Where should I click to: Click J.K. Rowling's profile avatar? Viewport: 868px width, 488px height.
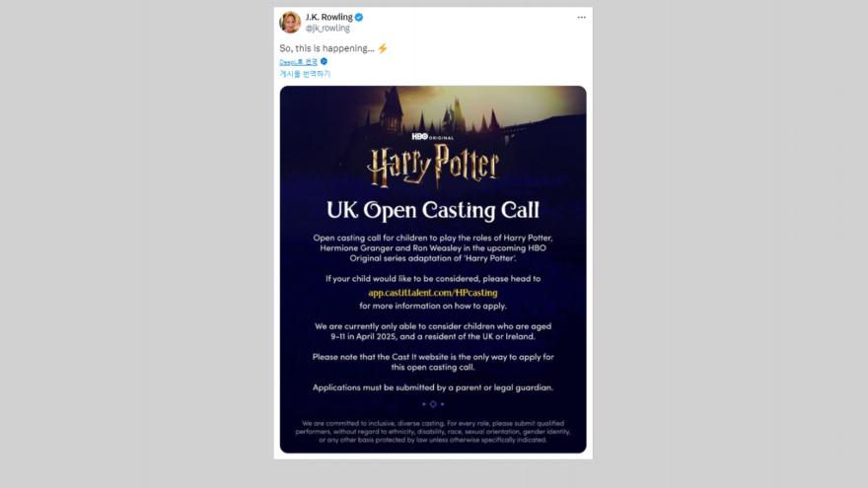click(x=290, y=22)
